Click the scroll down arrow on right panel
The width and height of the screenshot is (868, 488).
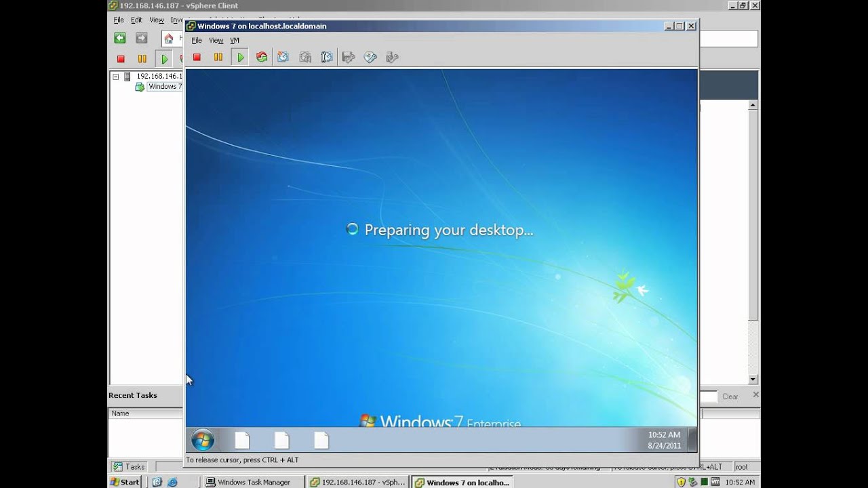[x=753, y=380]
